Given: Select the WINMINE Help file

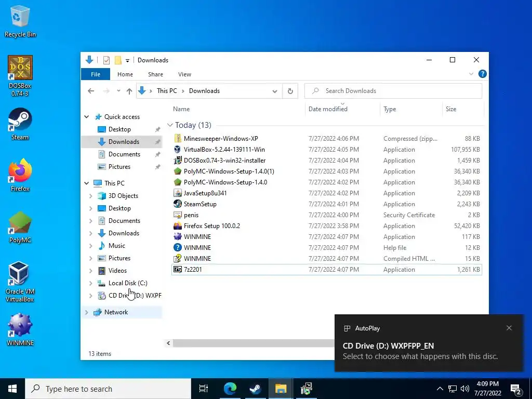Looking at the screenshot, I should pyautogui.click(x=327, y=248).
